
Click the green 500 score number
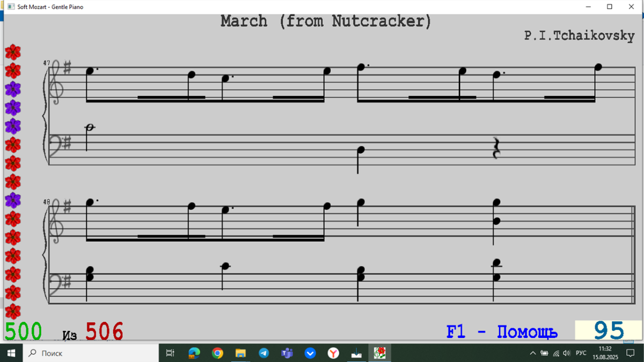tap(24, 331)
